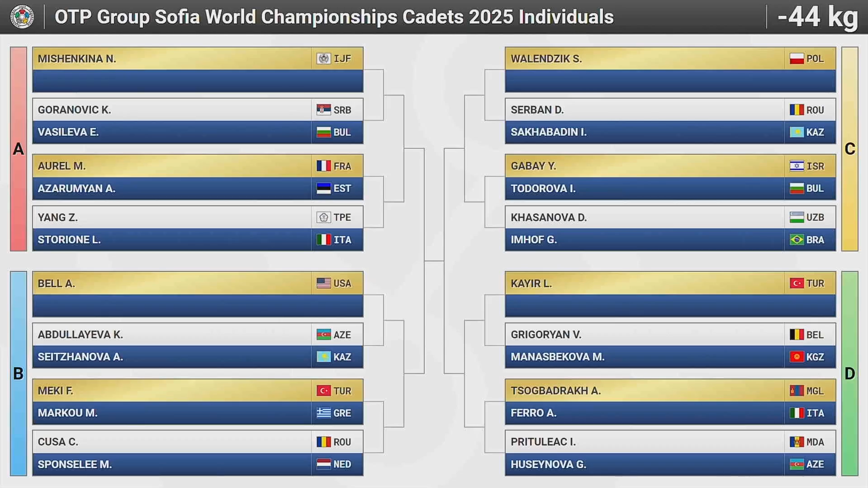Click the Greece flag next to Markou M.
Image resolution: width=868 pixels, height=488 pixels.
323,413
